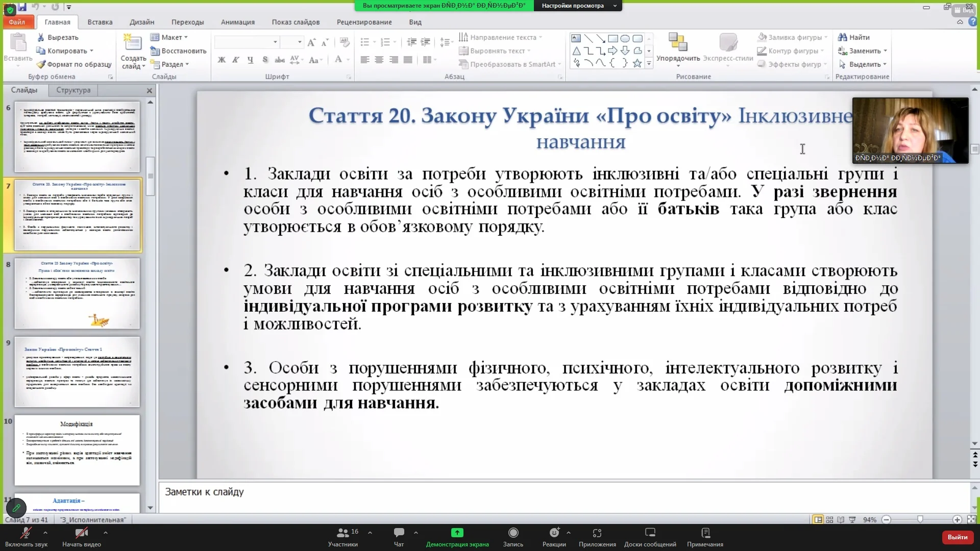Open Zoom Reactions (Реакции) smiley
The width and height of the screenshot is (980, 551).
tap(554, 533)
